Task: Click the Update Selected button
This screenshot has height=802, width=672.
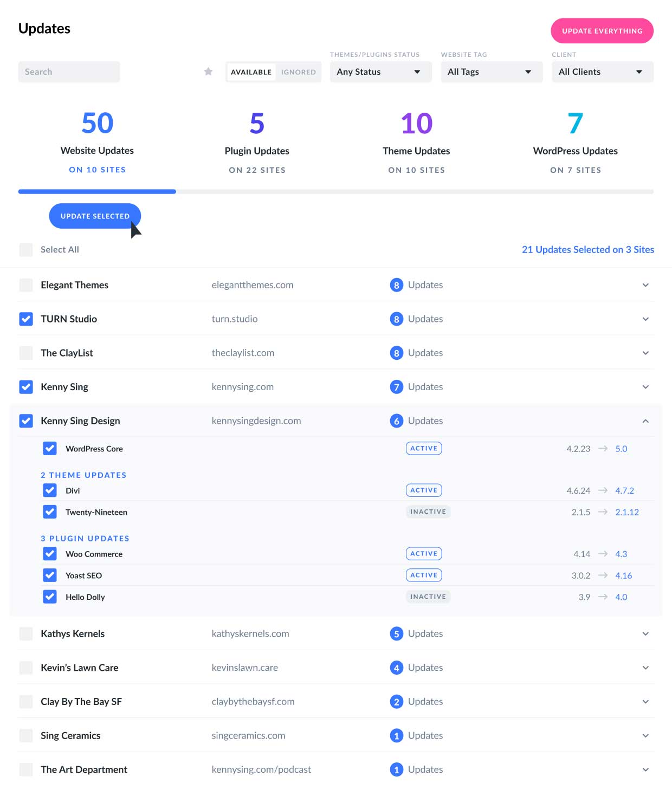Action: pyautogui.click(x=95, y=216)
